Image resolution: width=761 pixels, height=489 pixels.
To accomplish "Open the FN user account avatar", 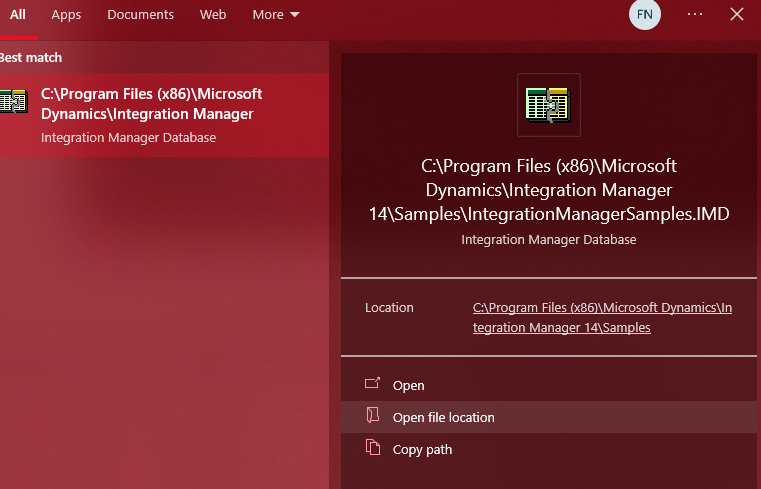I will (645, 15).
